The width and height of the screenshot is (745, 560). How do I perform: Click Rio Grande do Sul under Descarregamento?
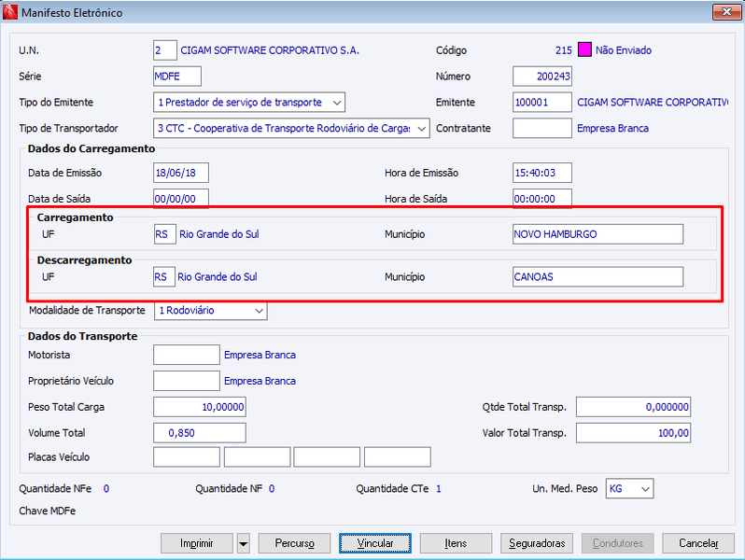coord(218,277)
